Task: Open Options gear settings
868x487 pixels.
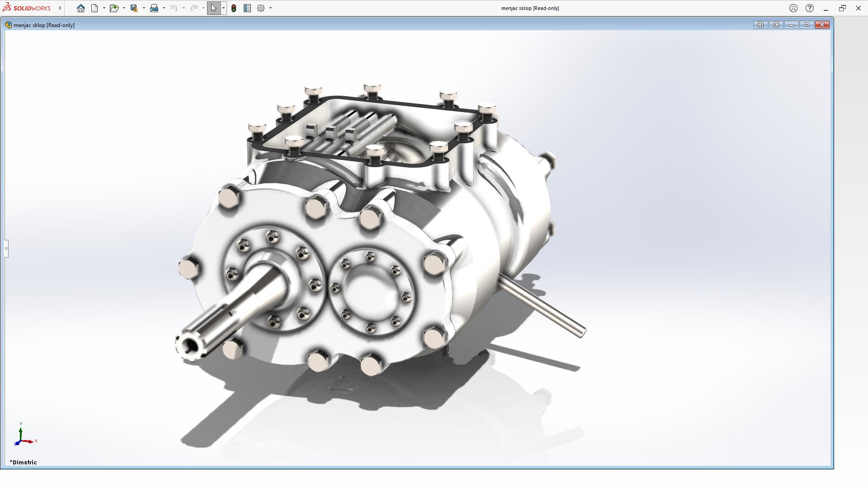Action: (x=261, y=8)
